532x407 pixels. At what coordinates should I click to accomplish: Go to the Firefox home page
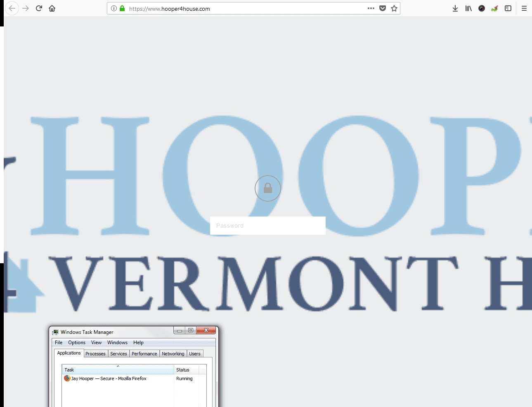click(52, 8)
